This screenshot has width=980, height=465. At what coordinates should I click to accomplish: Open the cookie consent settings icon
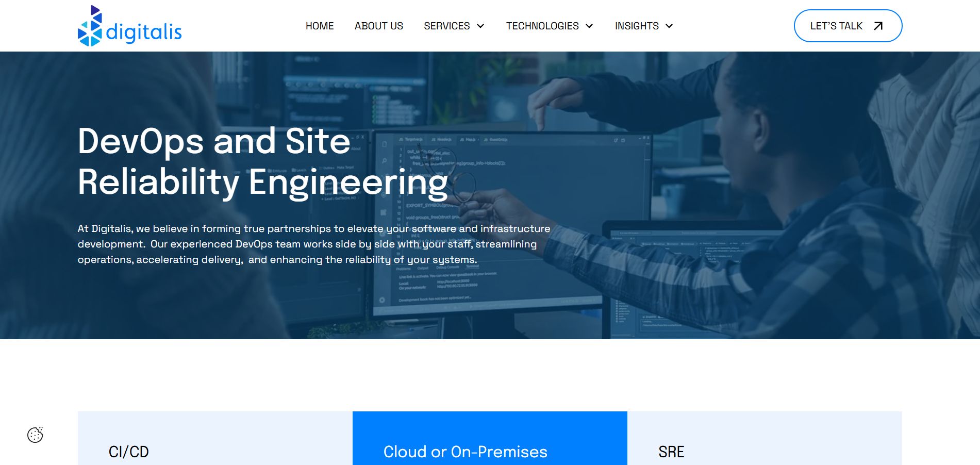[35, 435]
